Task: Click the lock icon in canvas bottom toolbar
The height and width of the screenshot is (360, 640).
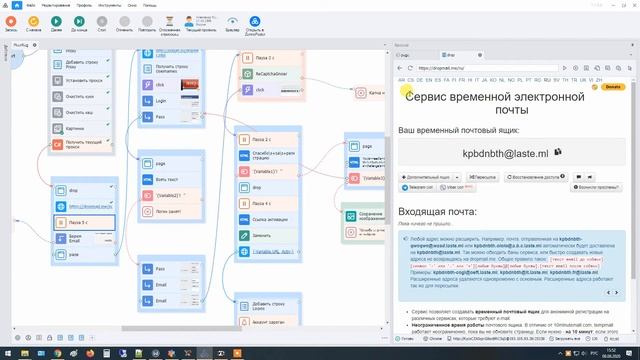Action: [49, 338]
